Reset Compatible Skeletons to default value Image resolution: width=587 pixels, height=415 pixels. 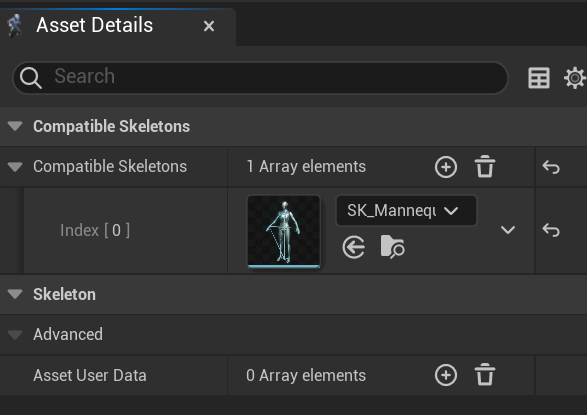coord(551,167)
